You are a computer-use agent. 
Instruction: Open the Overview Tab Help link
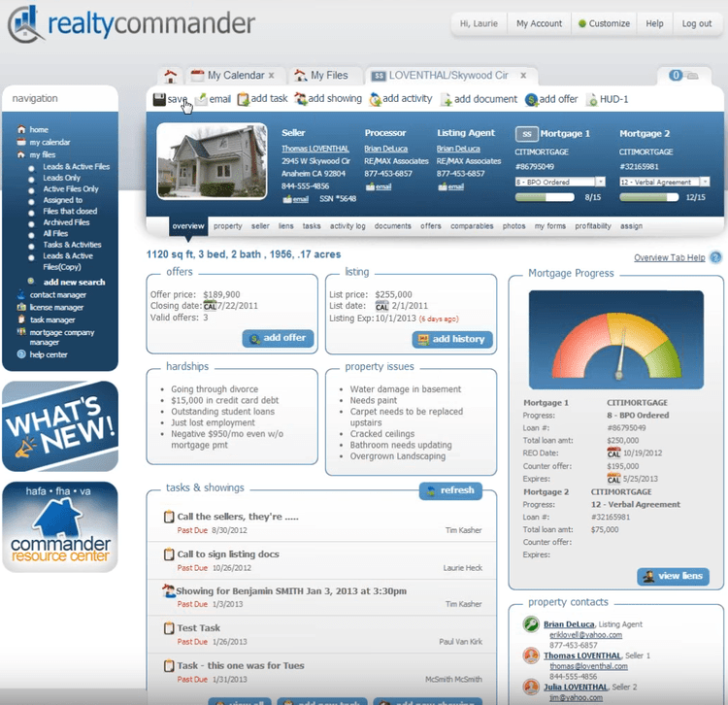pyautogui.click(x=669, y=257)
